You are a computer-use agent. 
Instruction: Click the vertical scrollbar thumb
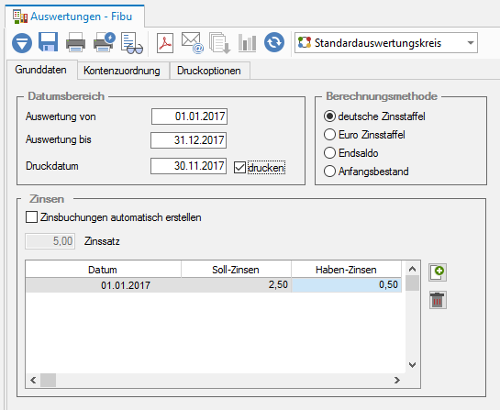pos(412,284)
